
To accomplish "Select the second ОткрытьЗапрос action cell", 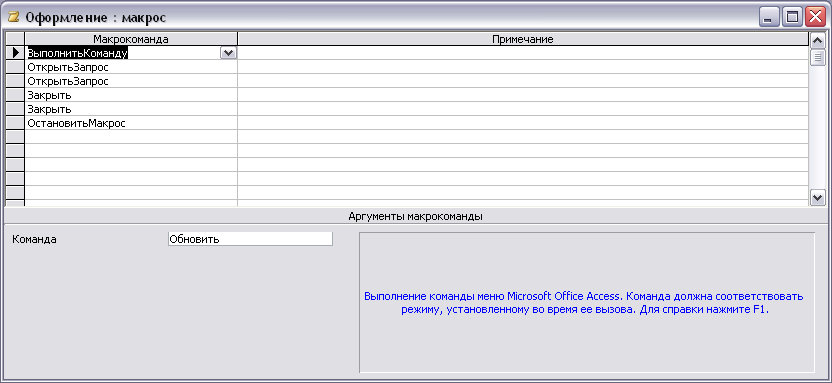I will click(131, 81).
